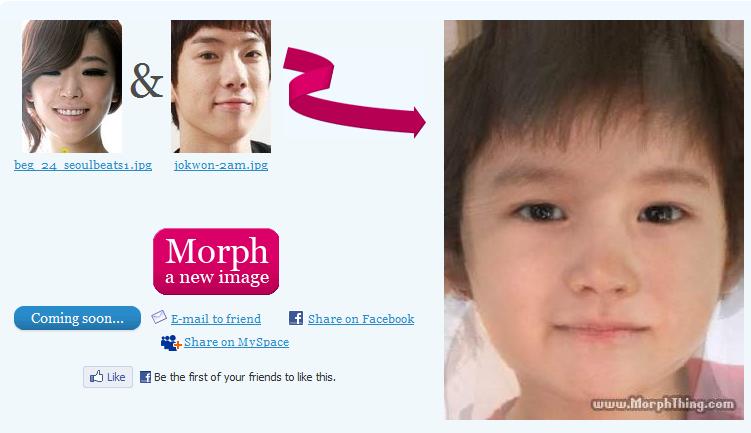Click the Be the first of your friends text
Viewport: 751px width, 433px height.
click(x=245, y=377)
